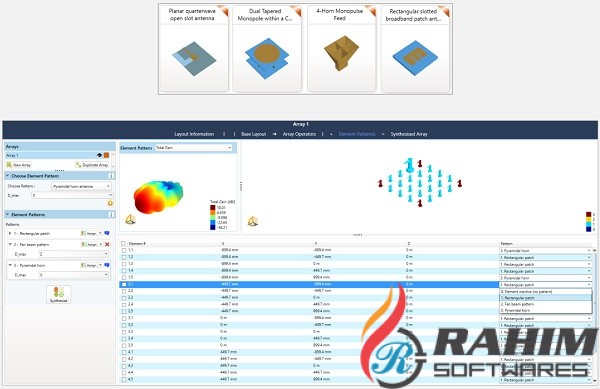Open Pattern dropdown for element 1,5 row

pyautogui.click(x=546, y=278)
